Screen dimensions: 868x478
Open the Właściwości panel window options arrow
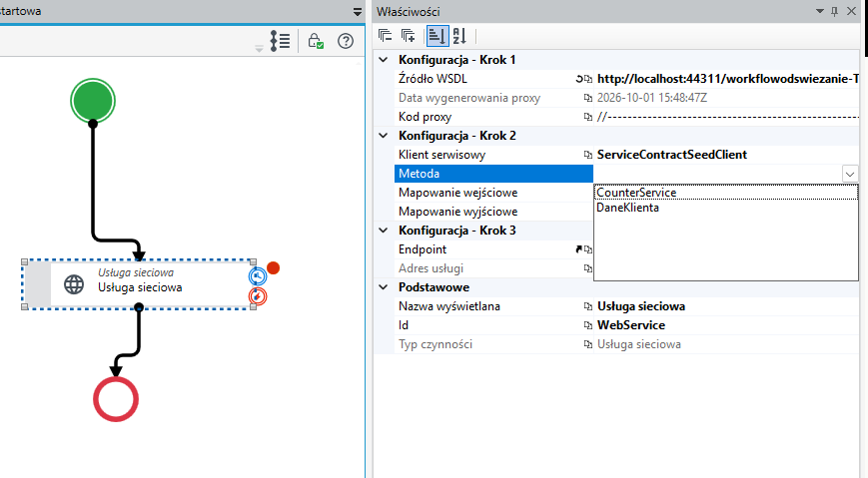click(x=820, y=11)
